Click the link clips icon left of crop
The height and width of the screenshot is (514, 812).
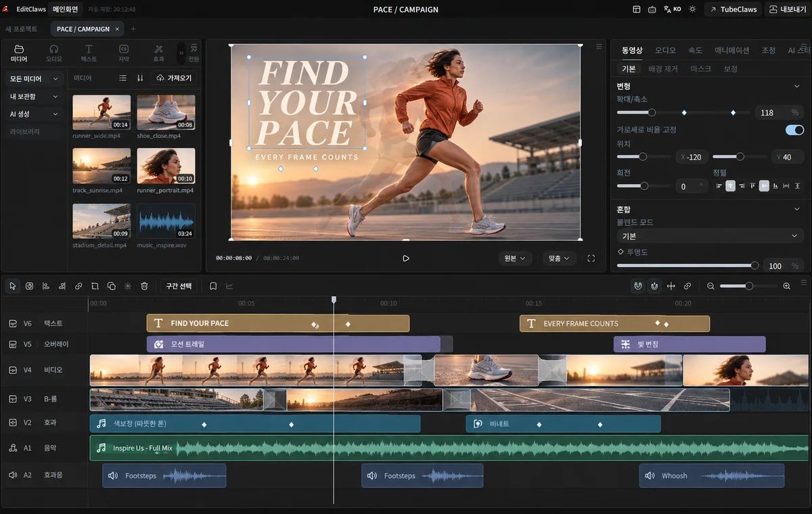pos(78,286)
